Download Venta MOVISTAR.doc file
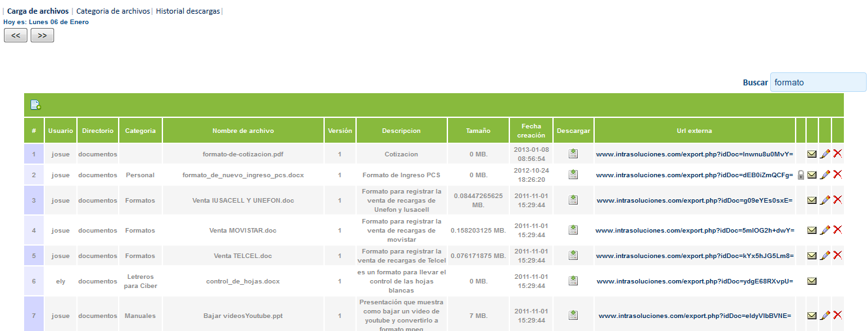The height and width of the screenshot is (331, 868). click(573, 230)
